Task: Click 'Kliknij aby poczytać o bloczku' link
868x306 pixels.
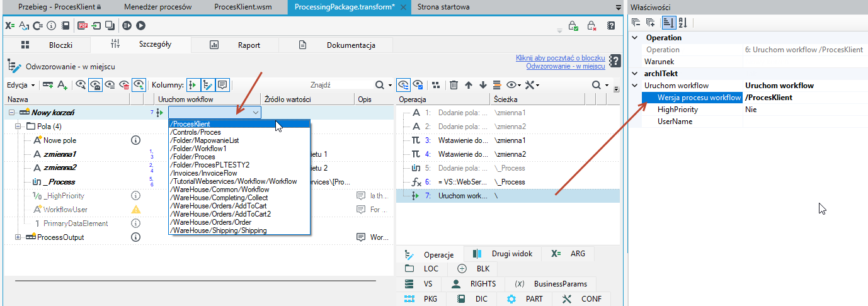Action: (x=560, y=57)
